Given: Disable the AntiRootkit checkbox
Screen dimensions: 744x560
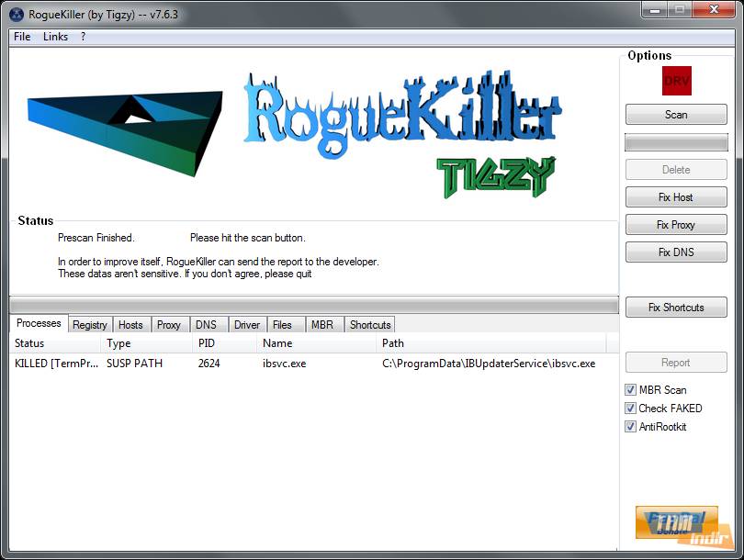Looking at the screenshot, I should pyautogui.click(x=630, y=427).
